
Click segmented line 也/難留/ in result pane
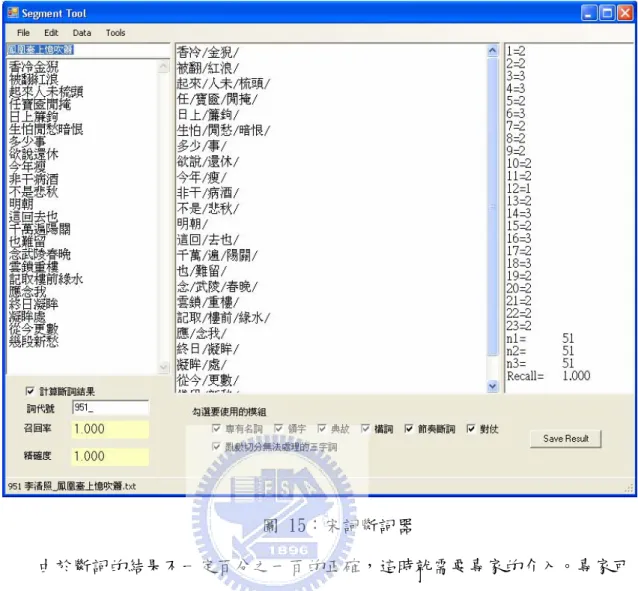pos(202,271)
